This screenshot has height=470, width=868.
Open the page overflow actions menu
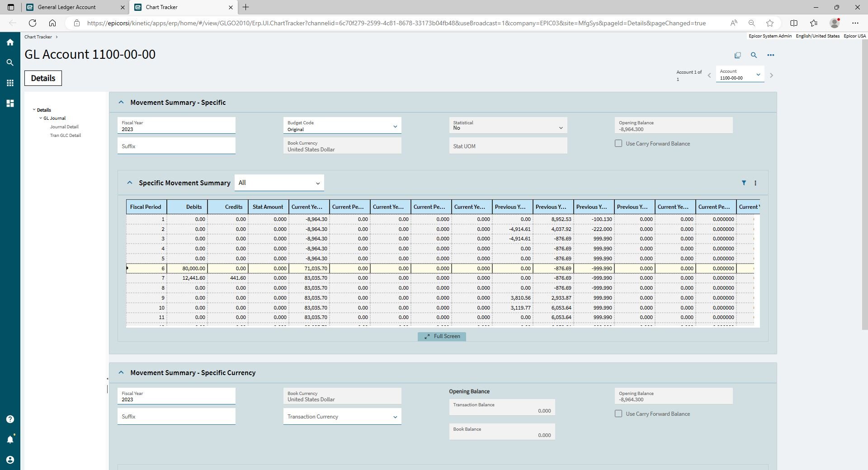771,55
